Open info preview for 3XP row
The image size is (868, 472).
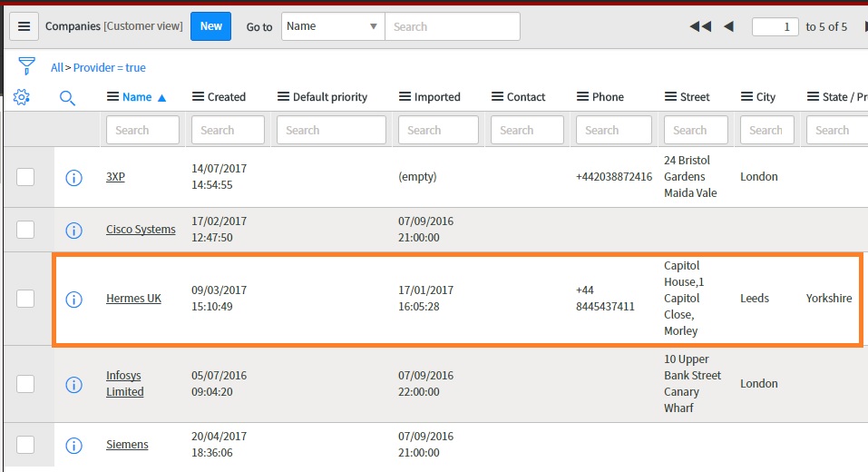(73, 178)
